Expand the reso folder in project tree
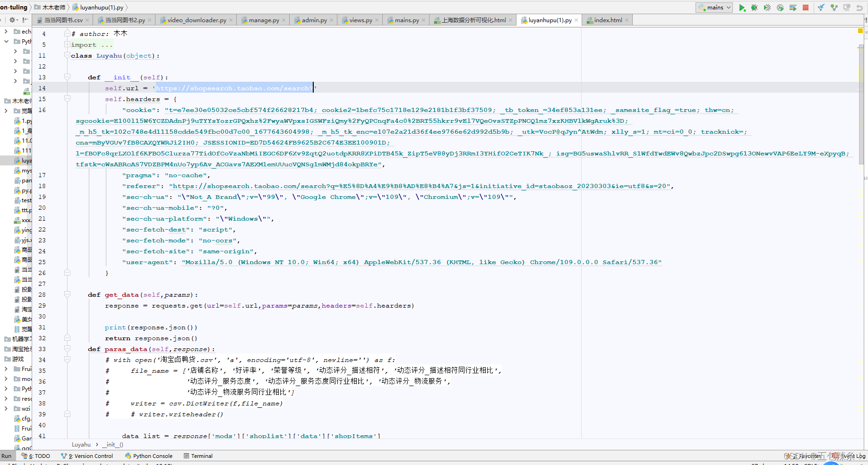The width and height of the screenshot is (868, 465). [6, 399]
